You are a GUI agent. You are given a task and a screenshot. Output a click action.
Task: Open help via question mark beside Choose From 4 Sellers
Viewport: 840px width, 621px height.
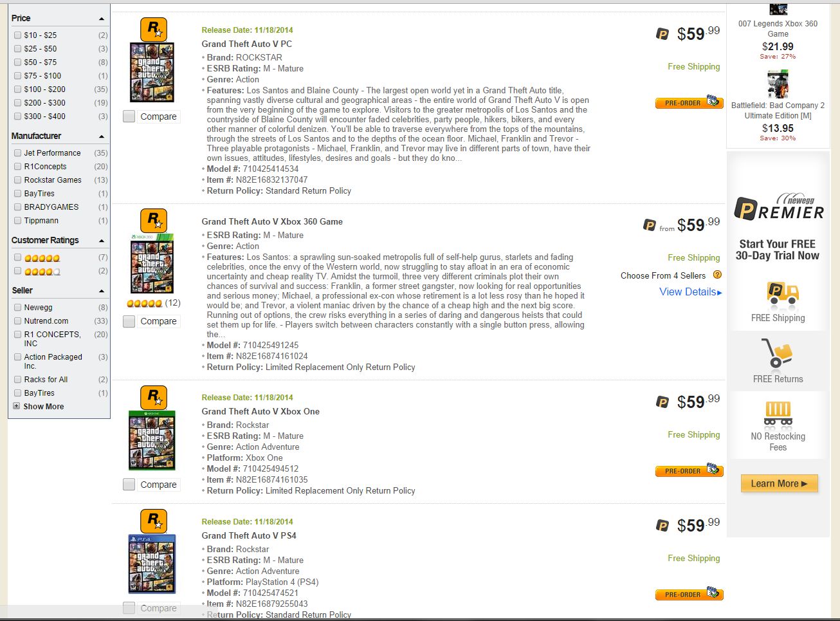718,275
